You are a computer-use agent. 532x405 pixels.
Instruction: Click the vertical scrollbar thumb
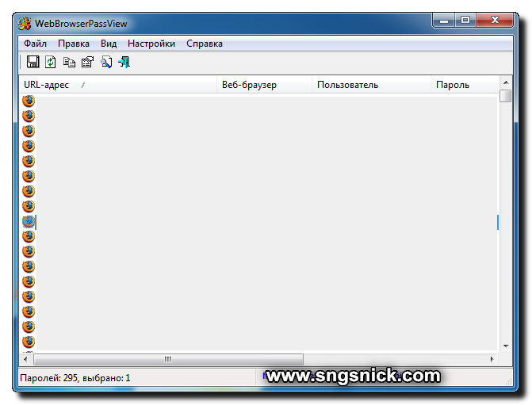(506, 96)
